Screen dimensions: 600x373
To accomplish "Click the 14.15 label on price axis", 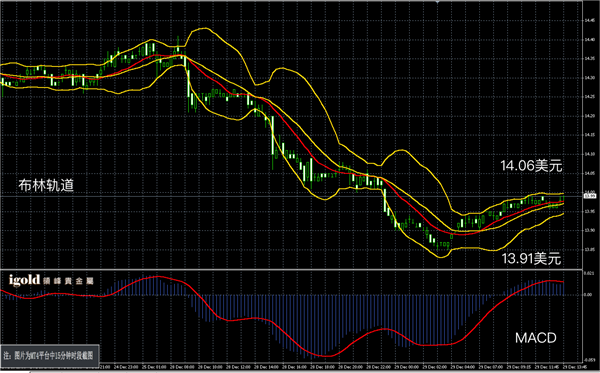I will [x=589, y=135].
